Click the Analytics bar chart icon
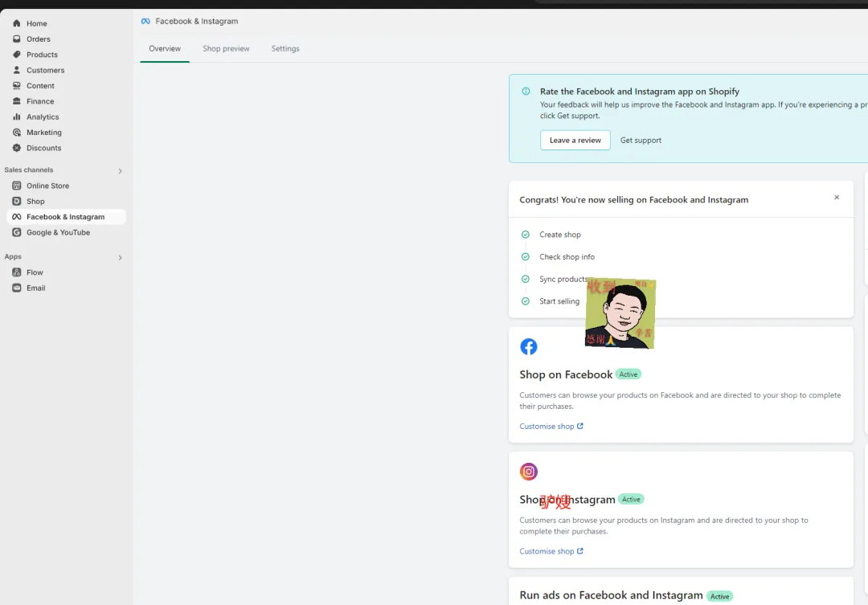 tap(17, 117)
